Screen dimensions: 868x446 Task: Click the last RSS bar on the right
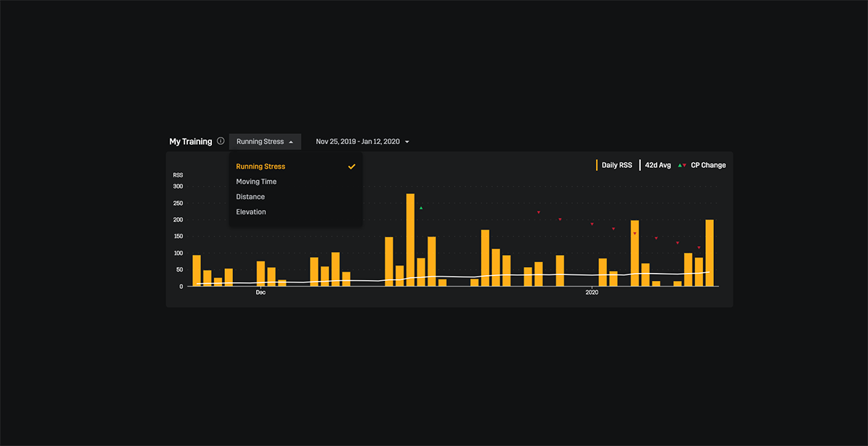[710, 253]
